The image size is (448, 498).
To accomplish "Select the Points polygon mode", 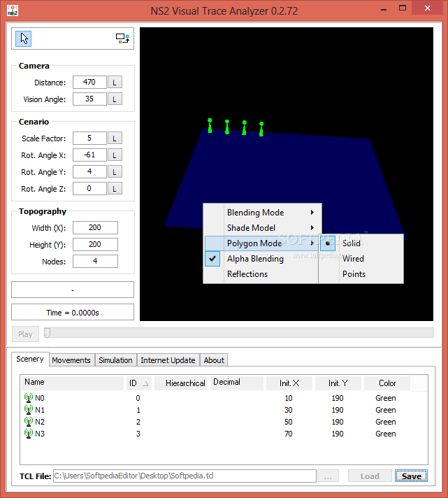I will [361, 273].
